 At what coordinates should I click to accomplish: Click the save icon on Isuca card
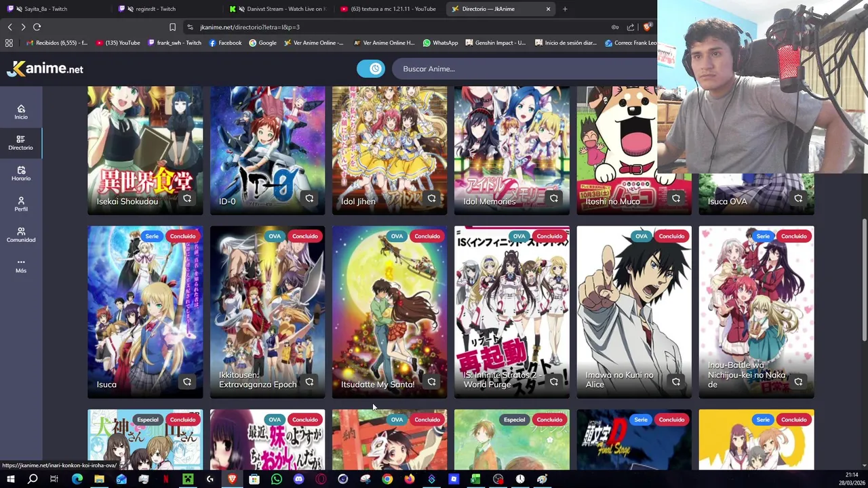click(187, 382)
